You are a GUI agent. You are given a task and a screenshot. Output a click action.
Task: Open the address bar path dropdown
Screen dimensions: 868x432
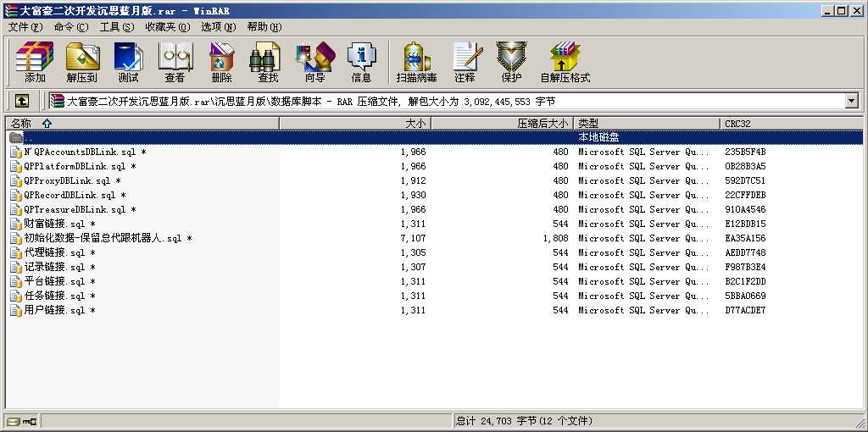click(851, 101)
